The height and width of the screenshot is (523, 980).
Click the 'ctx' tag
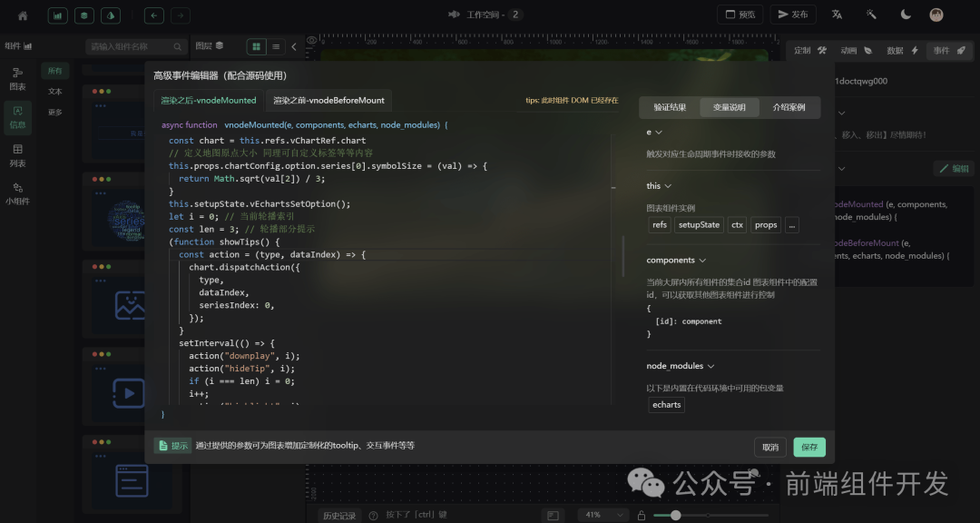pos(738,225)
